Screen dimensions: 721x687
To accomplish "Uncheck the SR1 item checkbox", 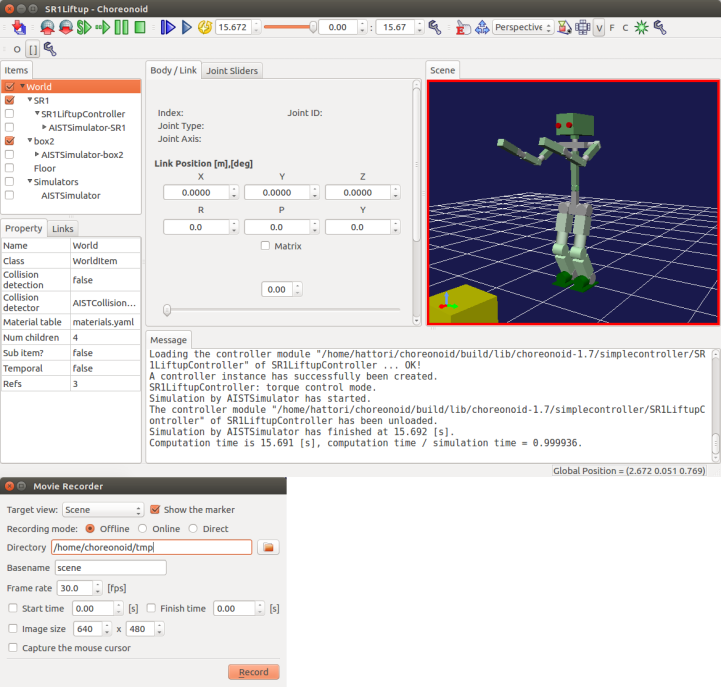I will pyautogui.click(x=10, y=100).
